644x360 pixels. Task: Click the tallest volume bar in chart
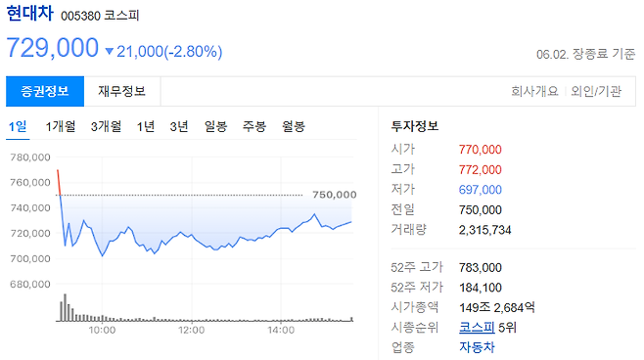65,307
